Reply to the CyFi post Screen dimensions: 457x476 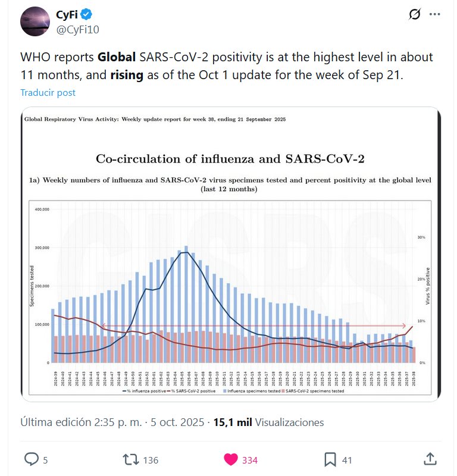31,459
